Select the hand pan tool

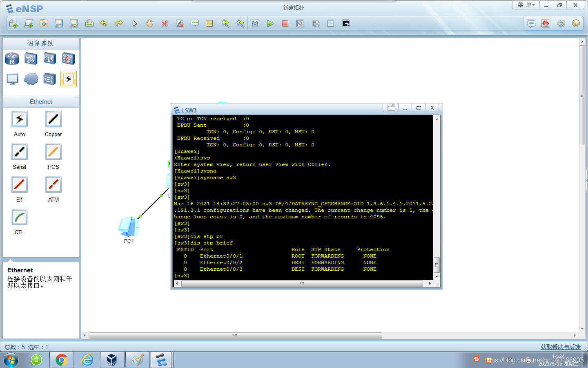pos(149,23)
